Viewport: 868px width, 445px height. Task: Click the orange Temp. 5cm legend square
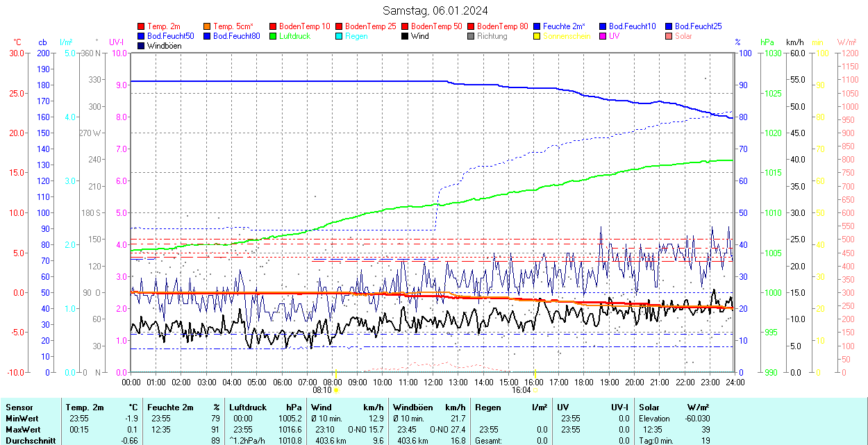[x=208, y=26]
